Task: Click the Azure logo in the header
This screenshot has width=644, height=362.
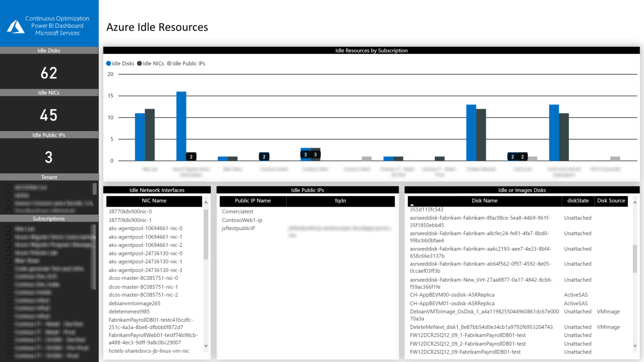Action: tap(16, 26)
